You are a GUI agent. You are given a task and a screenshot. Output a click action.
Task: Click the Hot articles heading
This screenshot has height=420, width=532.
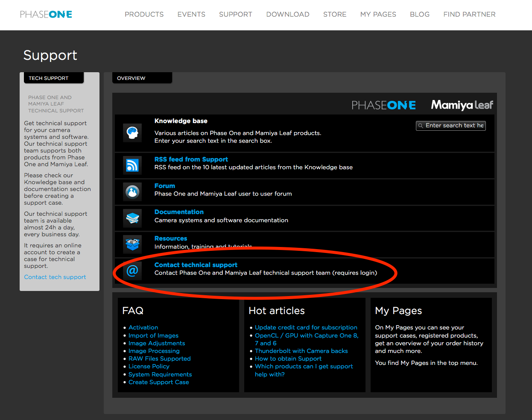pyautogui.click(x=277, y=311)
